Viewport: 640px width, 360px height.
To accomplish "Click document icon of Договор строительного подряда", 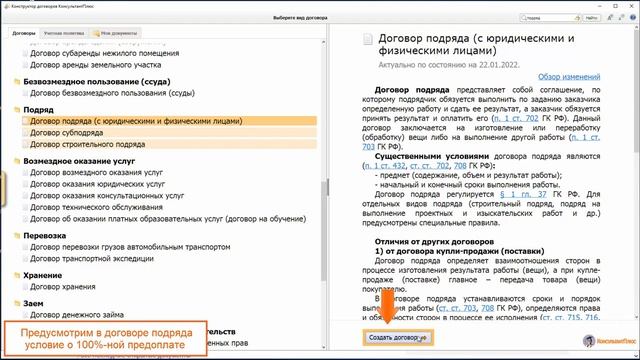I will pyautogui.click(x=25, y=144).
